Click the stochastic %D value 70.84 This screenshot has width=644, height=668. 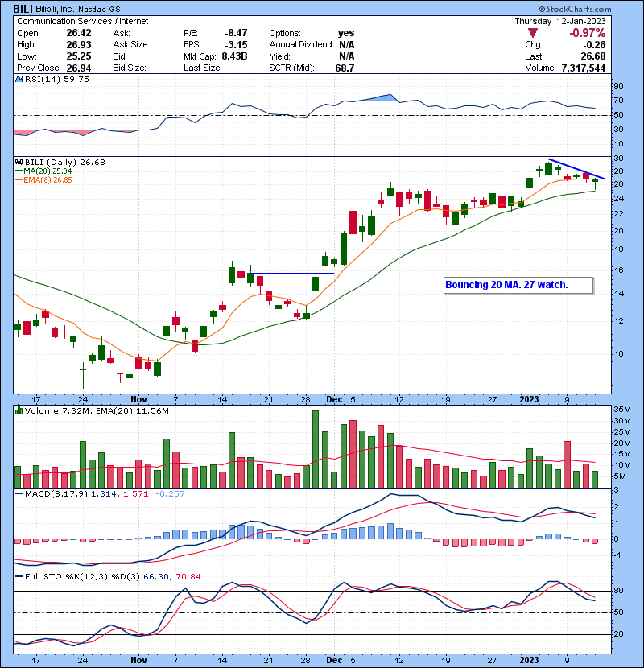click(188, 576)
